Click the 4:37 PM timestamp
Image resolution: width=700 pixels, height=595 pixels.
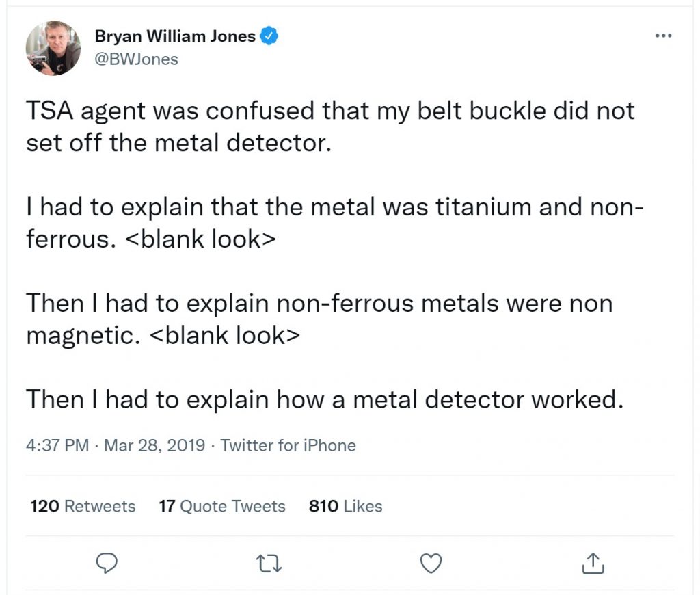pyautogui.click(x=57, y=445)
